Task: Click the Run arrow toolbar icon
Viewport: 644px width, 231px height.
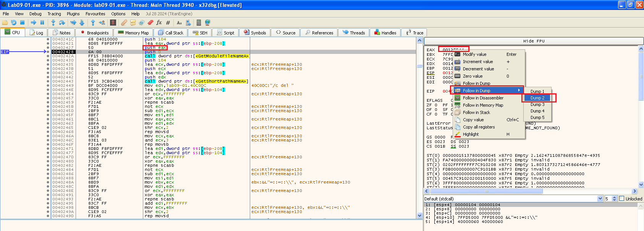Action: (34, 23)
